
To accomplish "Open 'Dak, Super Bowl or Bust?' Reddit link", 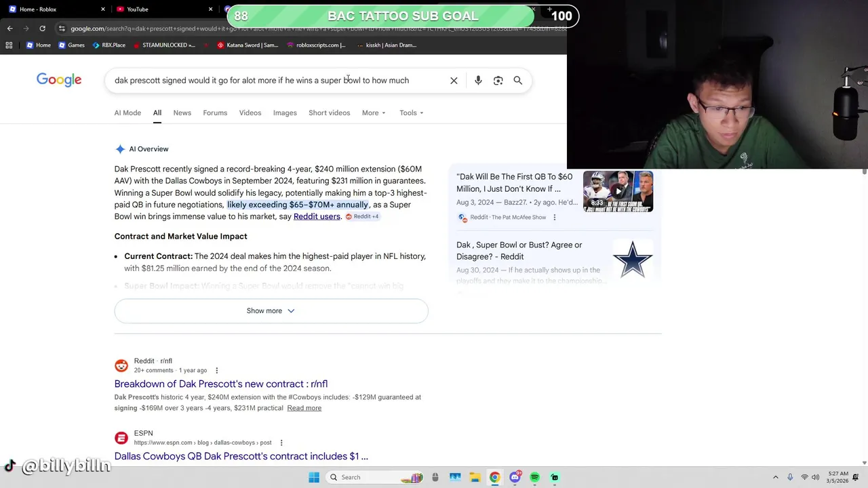I will tap(519, 251).
